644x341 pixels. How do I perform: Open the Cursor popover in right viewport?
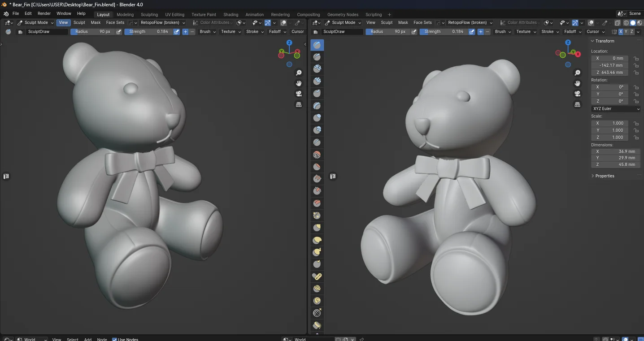[x=595, y=32]
